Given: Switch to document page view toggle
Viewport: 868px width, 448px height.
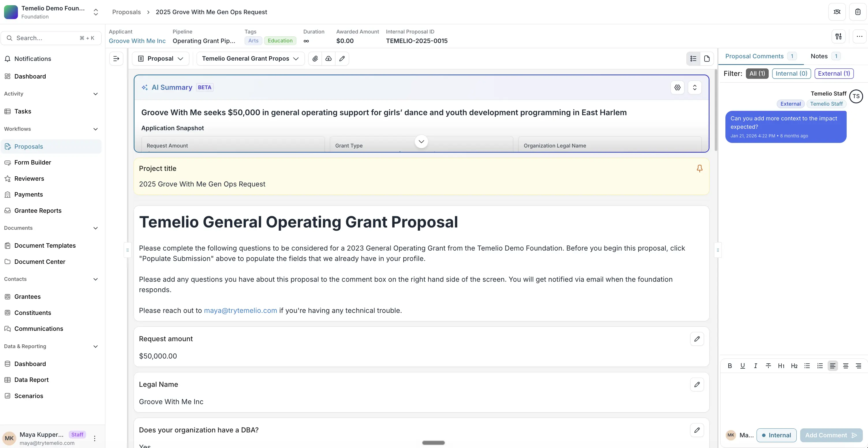Looking at the screenshot, I should tap(707, 59).
